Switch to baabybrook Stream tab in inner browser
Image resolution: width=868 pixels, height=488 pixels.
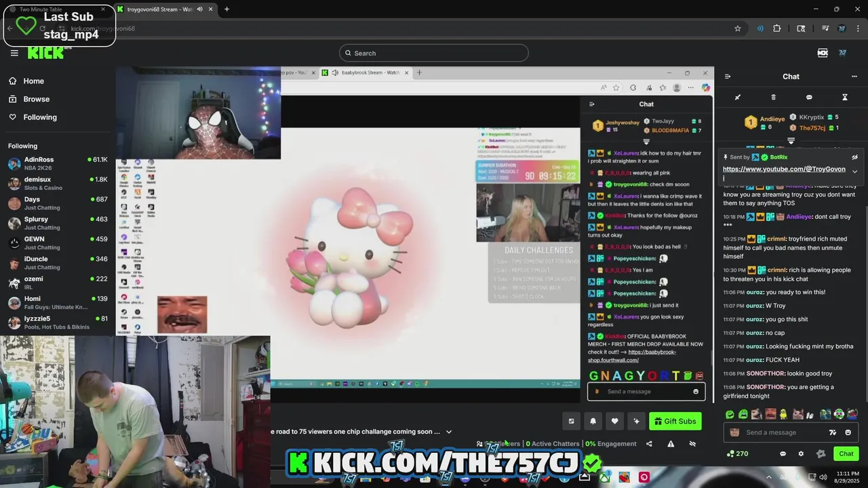click(x=370, y=73)
